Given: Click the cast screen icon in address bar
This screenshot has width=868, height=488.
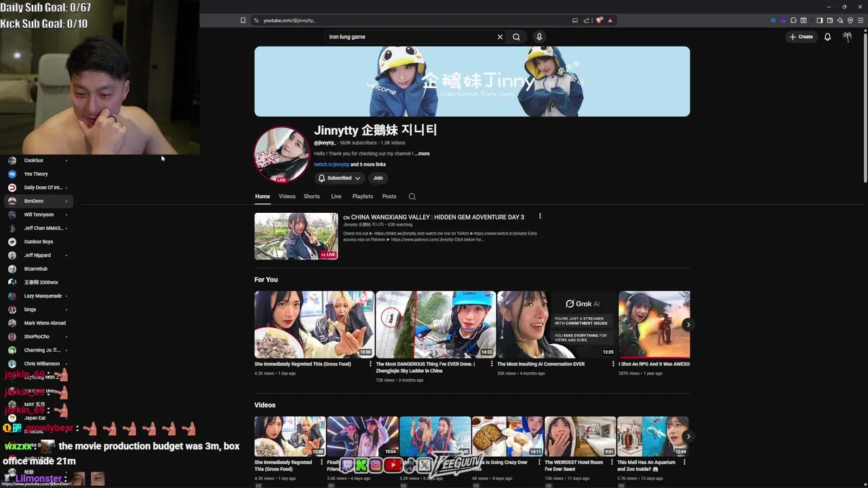Looking at the screenshot, I should pyautogui.click(x=575, y=20).
